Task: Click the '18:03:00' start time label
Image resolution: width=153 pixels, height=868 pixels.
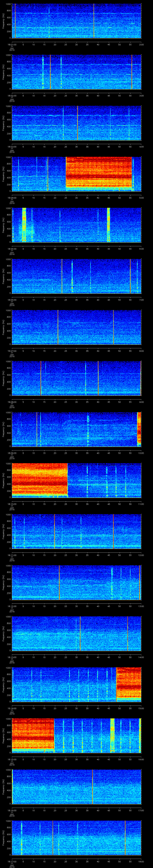Action: (x=12, y=146)
